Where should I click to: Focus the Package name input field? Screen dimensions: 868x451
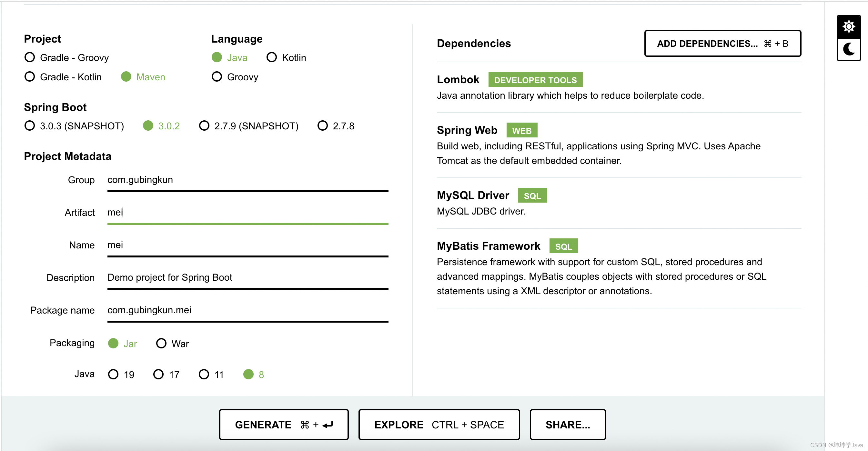(x=248, y=311)
